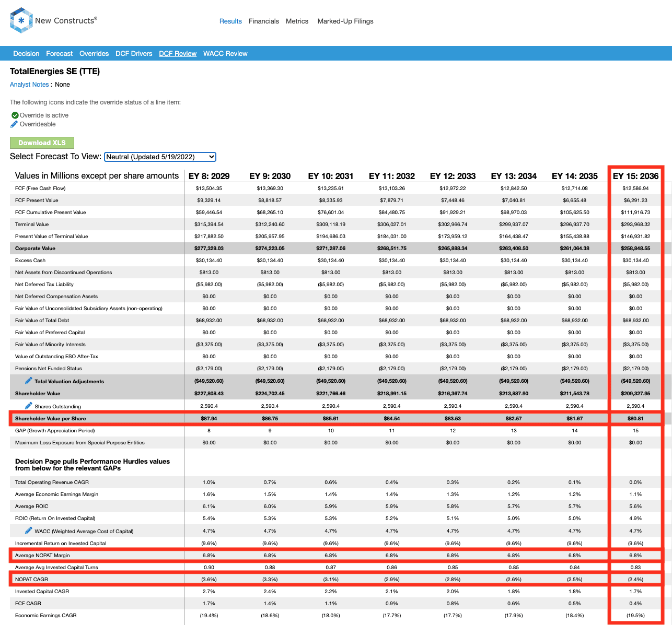Switch to the Overrides tab
Screen dimensions: 672x625
[94, 54]
